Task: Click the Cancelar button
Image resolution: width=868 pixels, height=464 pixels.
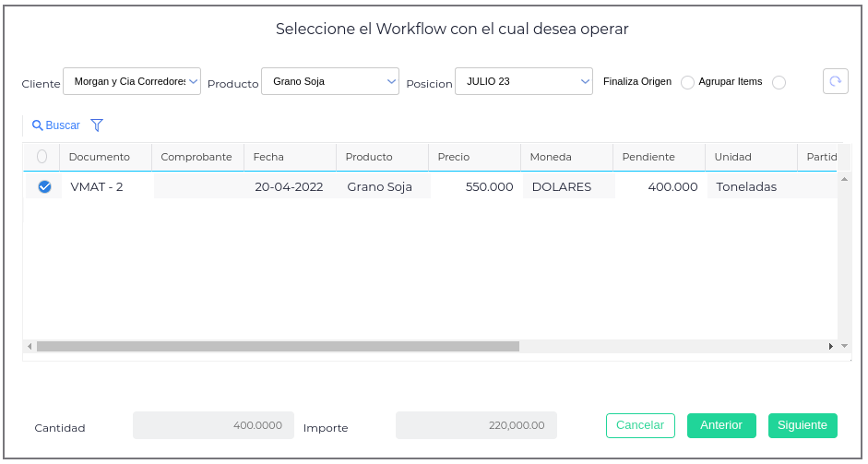Action: pos(640,425)
